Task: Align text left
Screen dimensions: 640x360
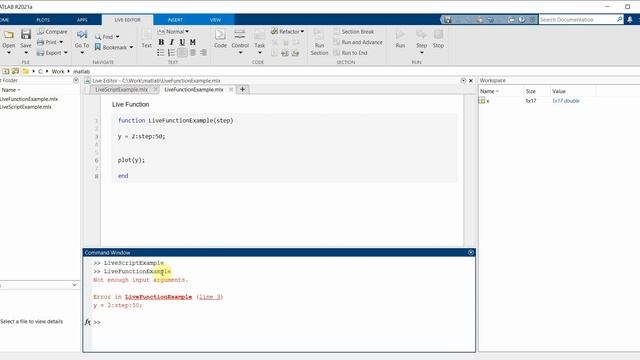Action: pyautogui.click(x=182, y=53)
